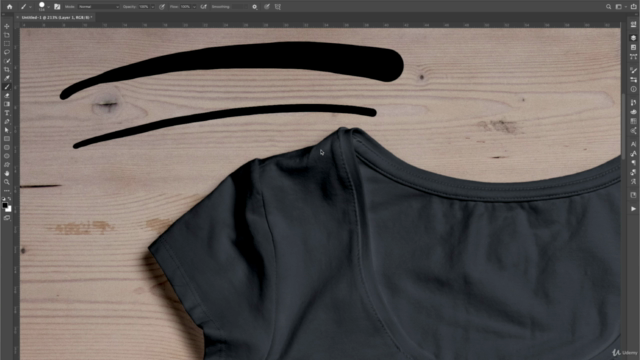
Task: Toggle pressure for opacity
Action: (162, 7)
